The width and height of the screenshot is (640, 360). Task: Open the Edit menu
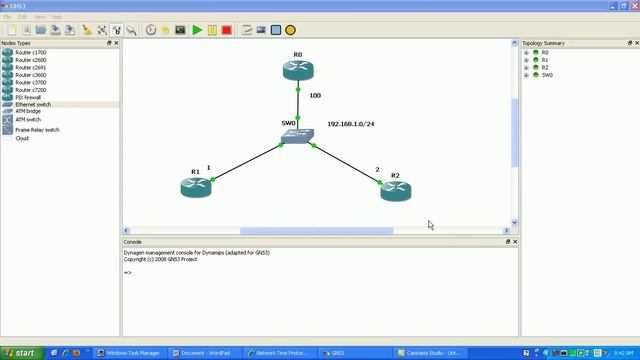(x=22, y=17)
